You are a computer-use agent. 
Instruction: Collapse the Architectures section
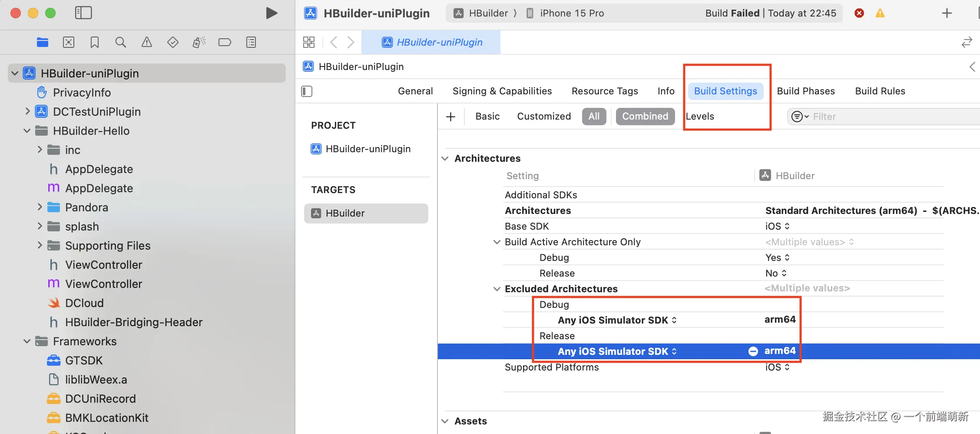[x=445, y=158]
